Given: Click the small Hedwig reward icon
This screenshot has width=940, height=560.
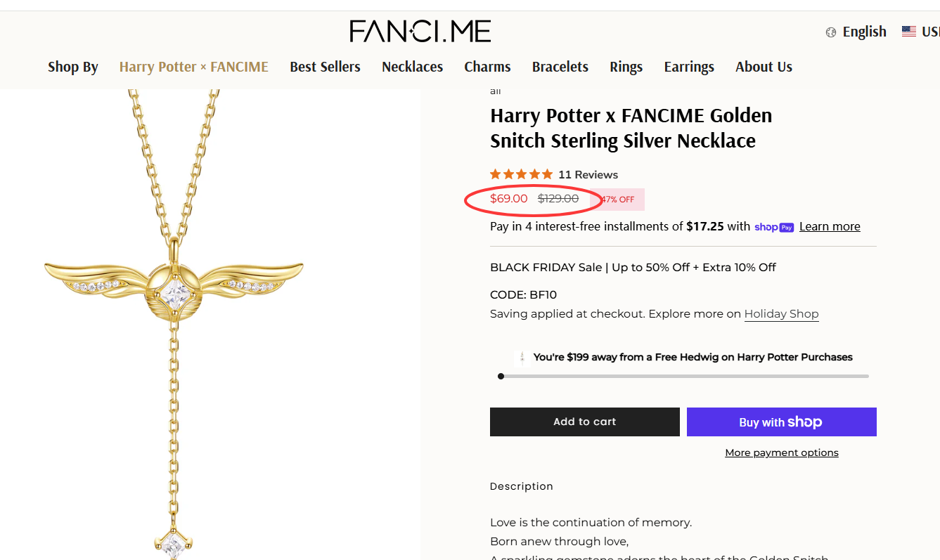Looking at the screenshot, I should click(x=522, y=358).
